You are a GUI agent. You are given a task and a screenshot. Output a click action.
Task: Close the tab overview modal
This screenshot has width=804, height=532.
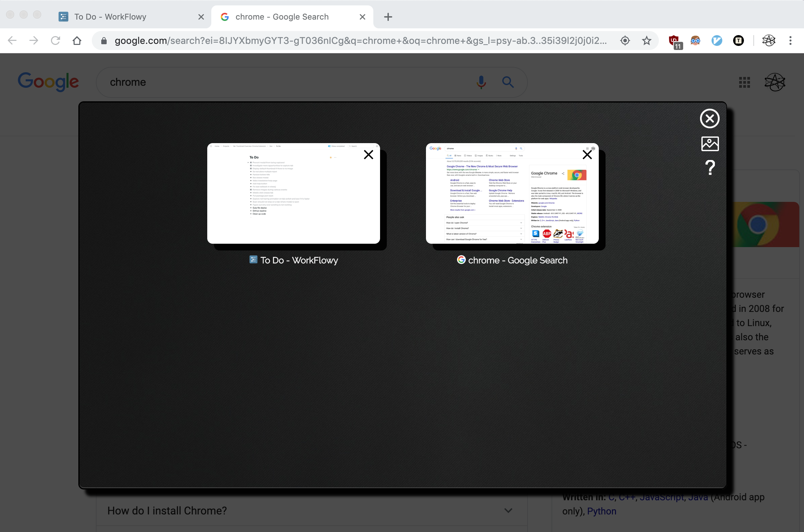[x=709, y=119]
